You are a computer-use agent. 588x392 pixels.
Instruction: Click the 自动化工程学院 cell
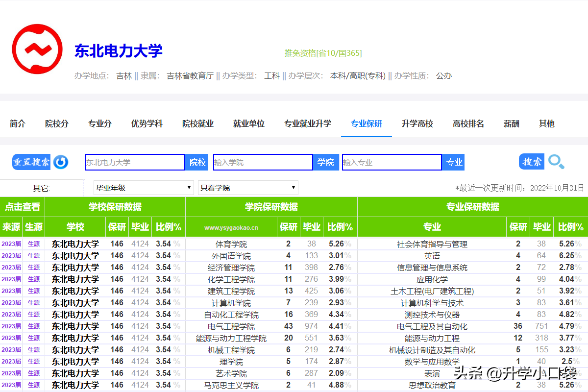point(231,315)
